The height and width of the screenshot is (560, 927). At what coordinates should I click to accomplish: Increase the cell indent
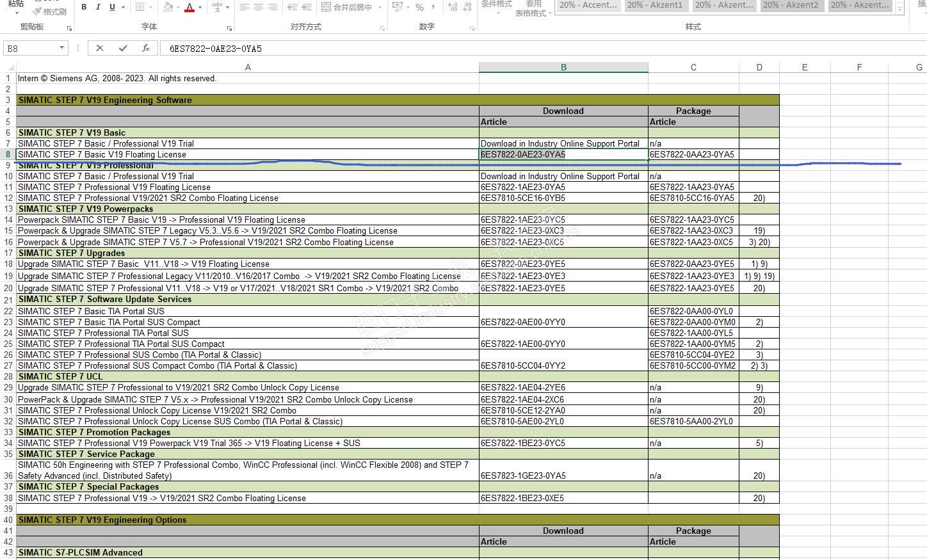coord(307,7)
